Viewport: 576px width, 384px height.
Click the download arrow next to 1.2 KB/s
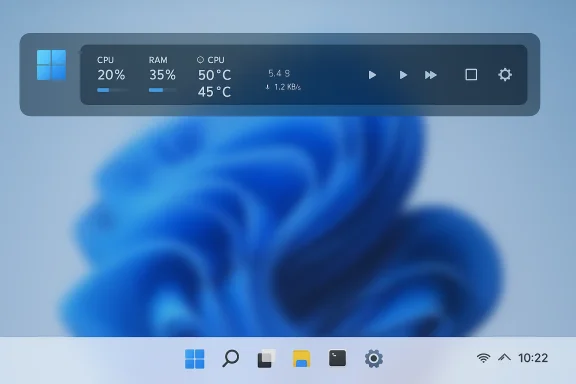267,87
